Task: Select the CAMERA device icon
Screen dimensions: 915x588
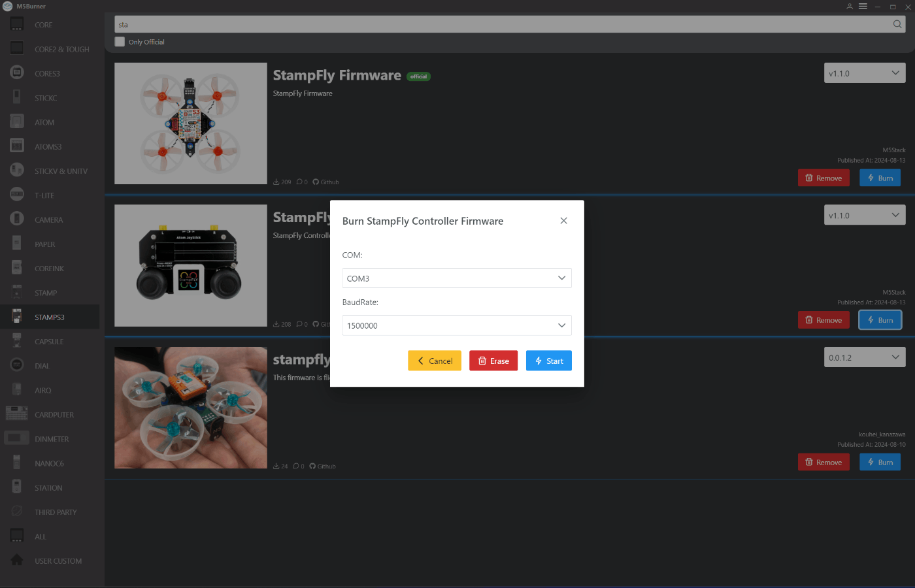Action: point(17,219)
